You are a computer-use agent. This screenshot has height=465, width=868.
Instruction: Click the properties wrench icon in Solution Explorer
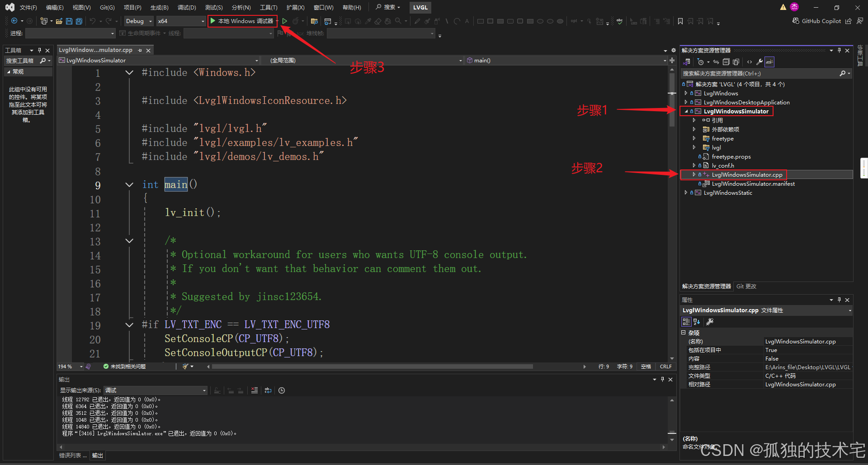click(x=759, y=62)
